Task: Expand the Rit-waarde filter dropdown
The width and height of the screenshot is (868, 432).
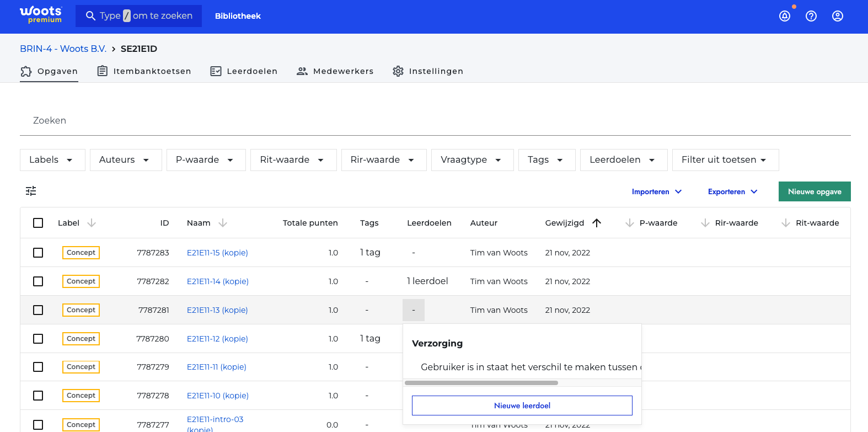Action: pos(293,160)
